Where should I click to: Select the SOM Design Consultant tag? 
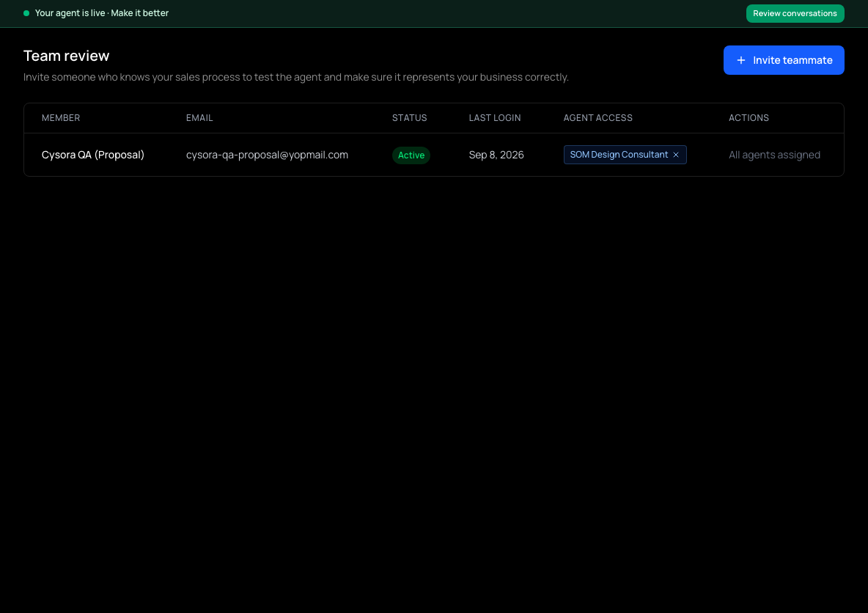click(x=625, y=155)
